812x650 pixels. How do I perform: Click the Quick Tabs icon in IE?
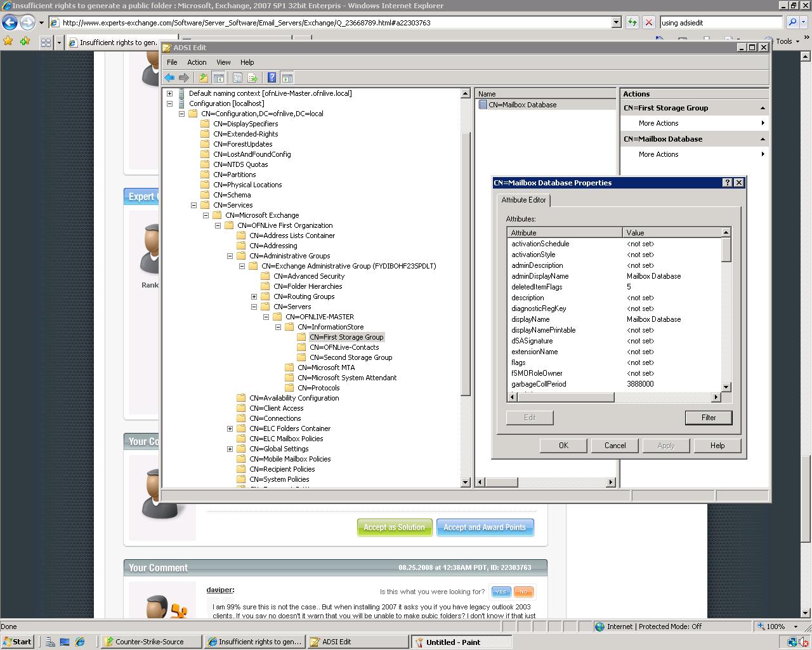click(46, 43)
